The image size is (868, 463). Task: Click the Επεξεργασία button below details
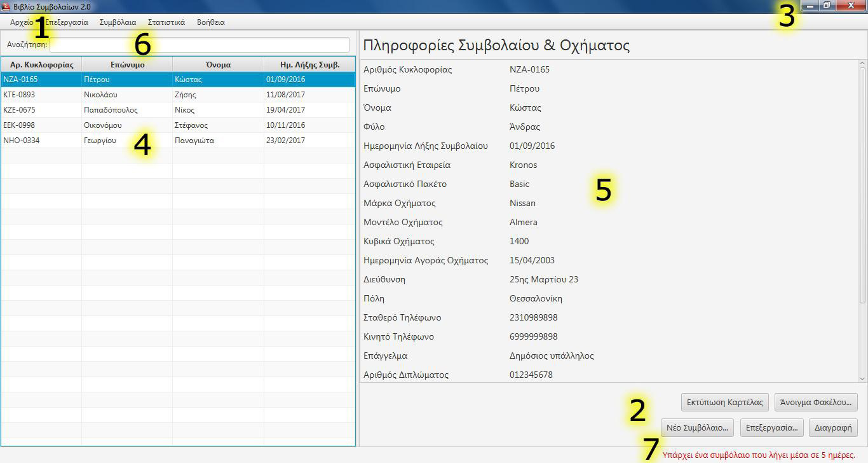772,427
